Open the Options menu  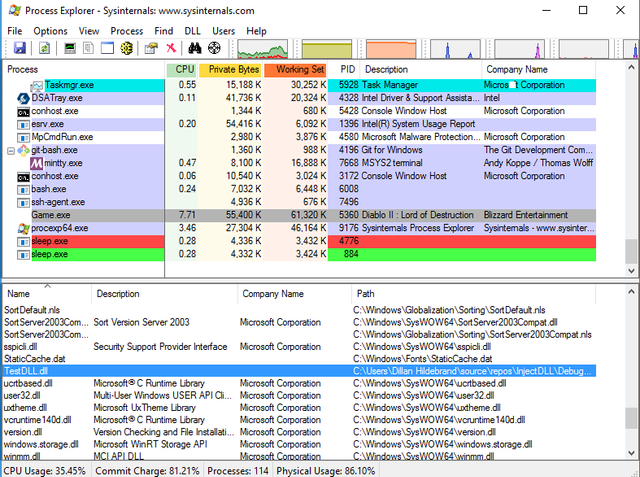(x=50, y=31)
